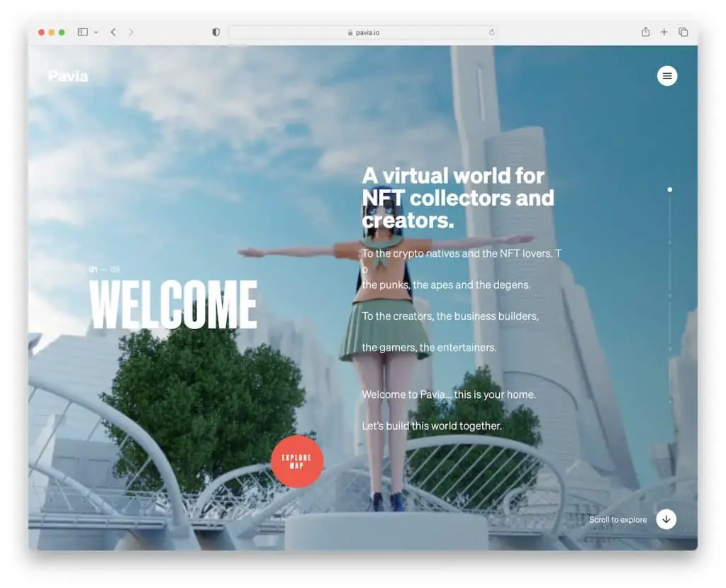Viewport: 726px width, 588px height.
Task: Click 'Welcome to Pavia... this is your home.'
Action: pos(449,394)
